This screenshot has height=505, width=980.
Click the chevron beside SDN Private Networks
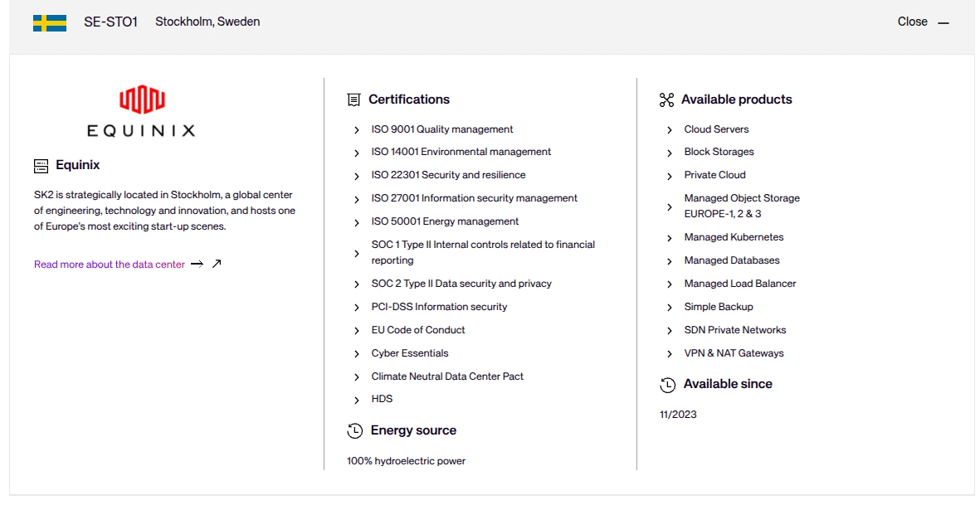670,331
